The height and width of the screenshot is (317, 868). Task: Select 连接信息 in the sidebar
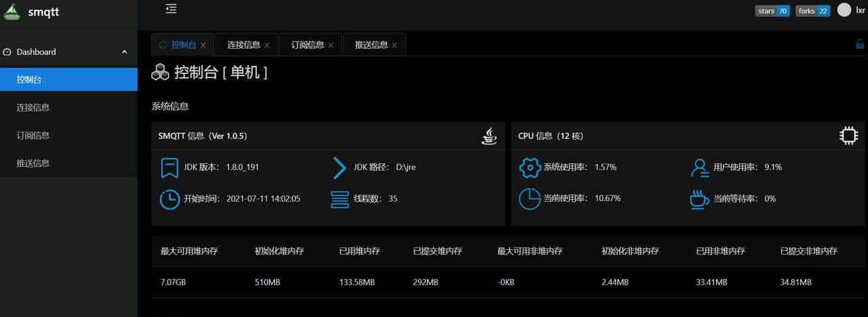point(33,107)
